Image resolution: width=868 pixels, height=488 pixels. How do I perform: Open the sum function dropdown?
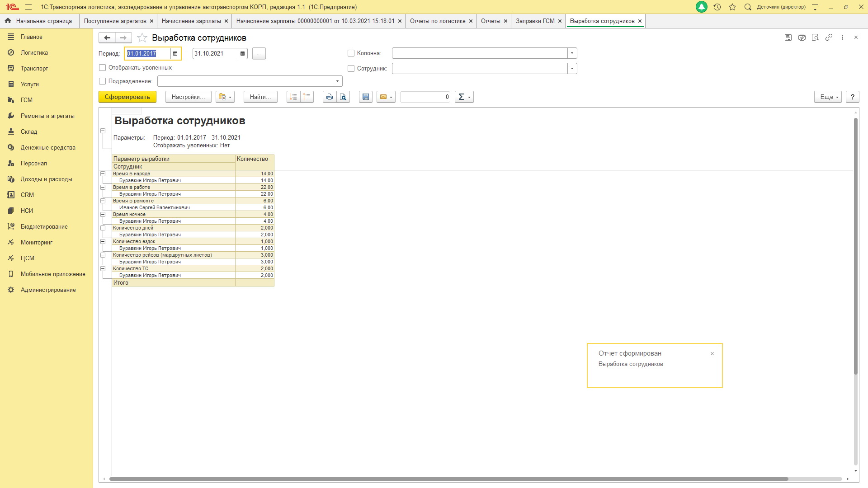point(464,97)
